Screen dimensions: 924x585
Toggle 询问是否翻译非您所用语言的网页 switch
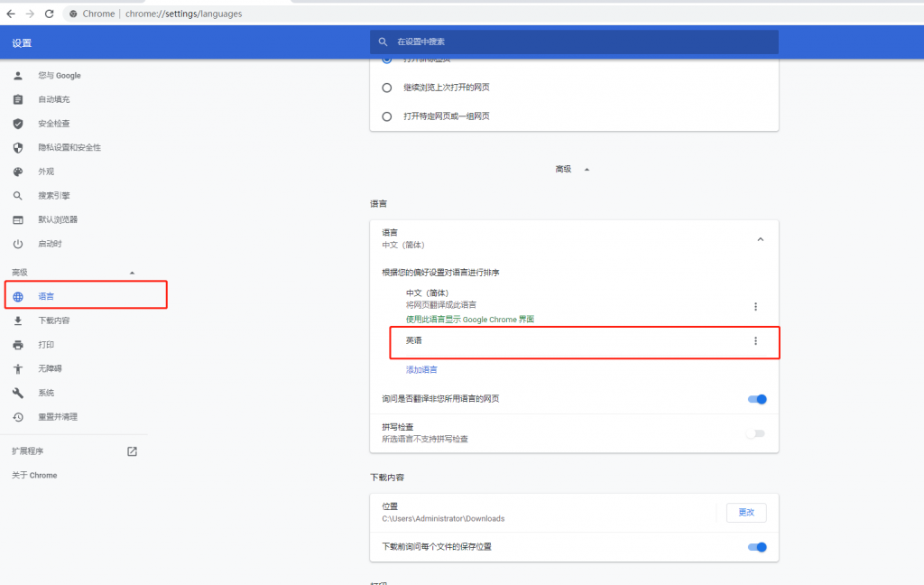pyautogui.click(x=757, y=399)
